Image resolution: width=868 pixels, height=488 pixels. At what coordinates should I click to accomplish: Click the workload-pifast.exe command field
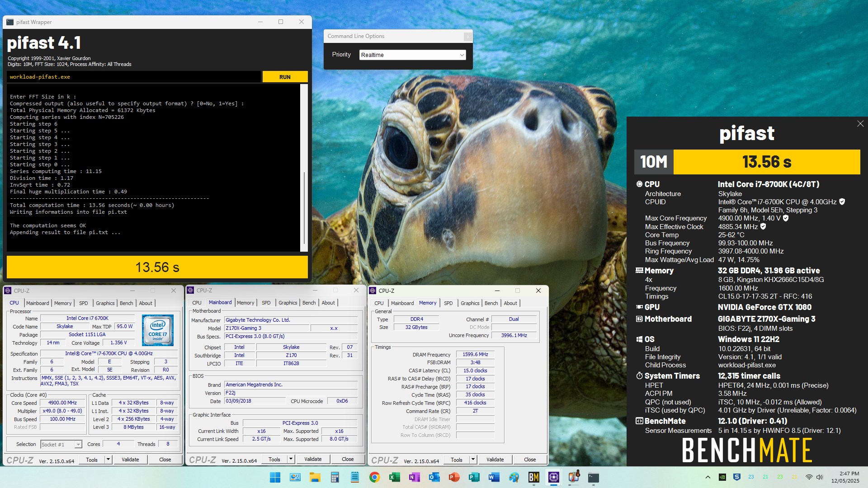134,77
